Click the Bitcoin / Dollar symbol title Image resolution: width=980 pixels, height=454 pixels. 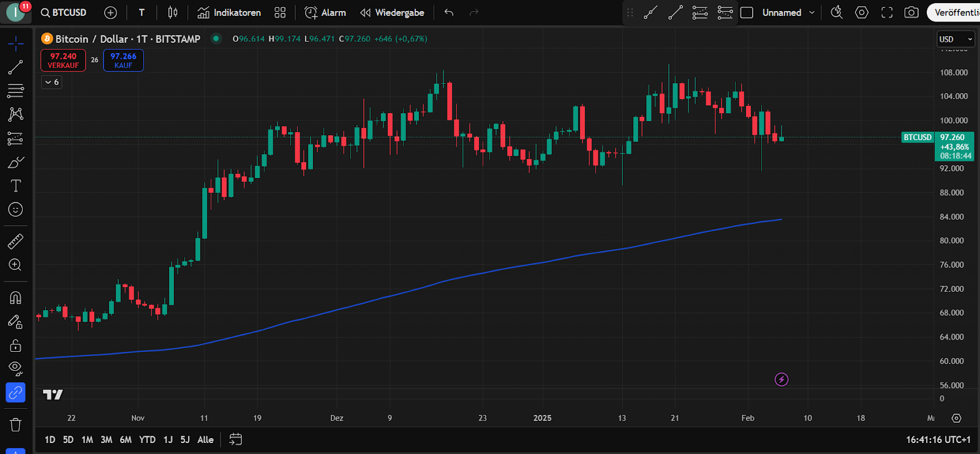(127, 39)
